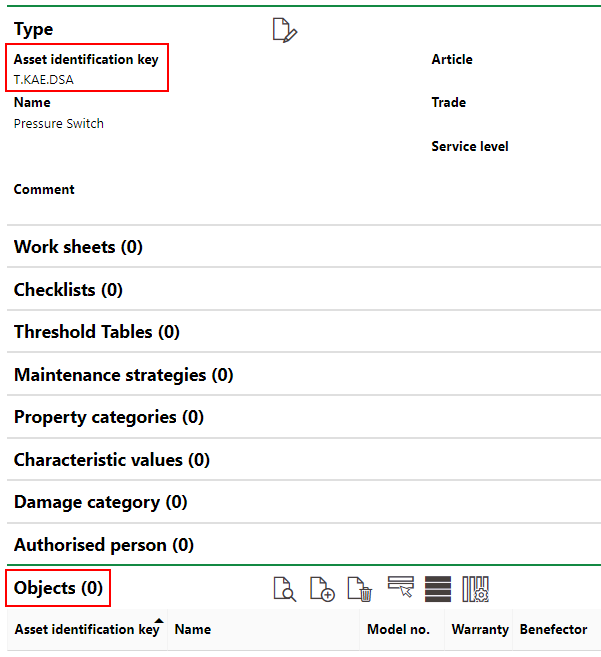601x657 pixels.
Task: Expand the Work sheets (0) section
Action: (x=78, y=247)
